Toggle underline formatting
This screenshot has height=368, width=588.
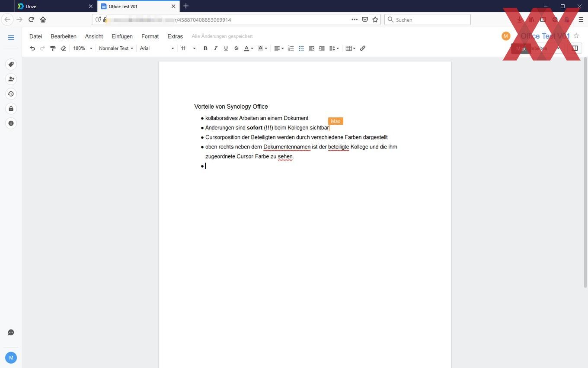226,48
